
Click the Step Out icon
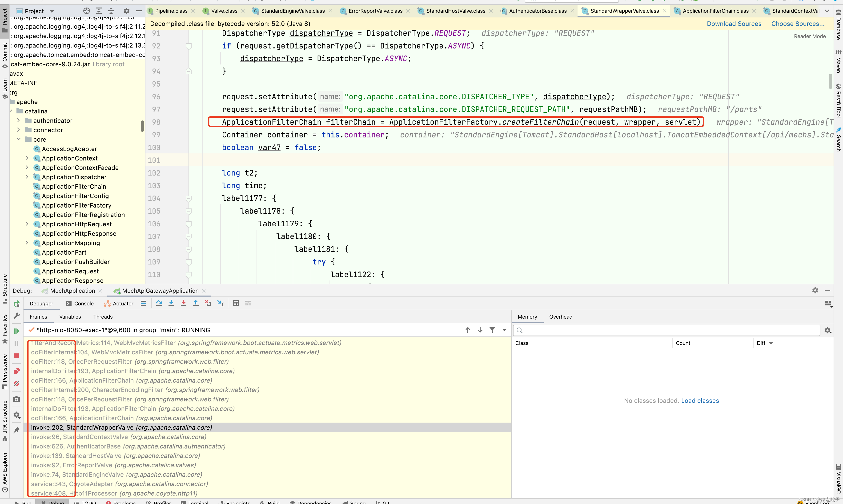(x=196, y=303)
